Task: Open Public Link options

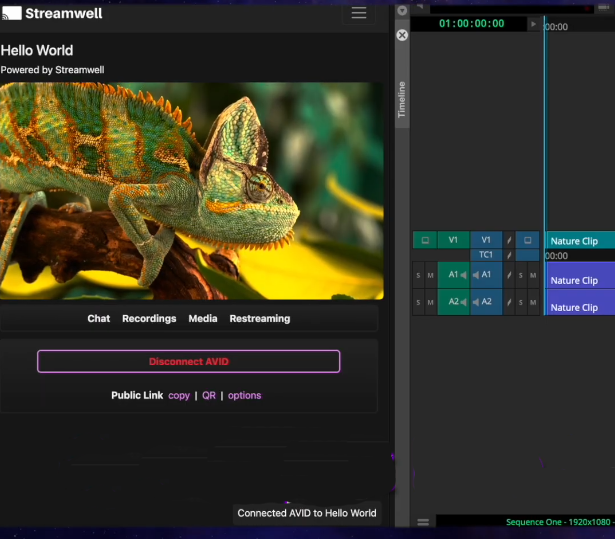Action: tap(244, 395)
